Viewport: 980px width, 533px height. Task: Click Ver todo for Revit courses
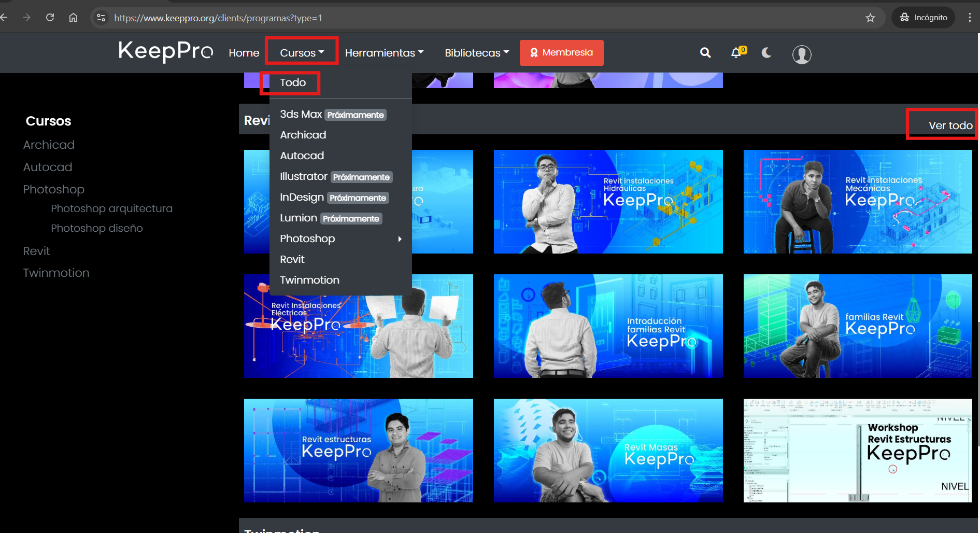(x=950, y=125)
